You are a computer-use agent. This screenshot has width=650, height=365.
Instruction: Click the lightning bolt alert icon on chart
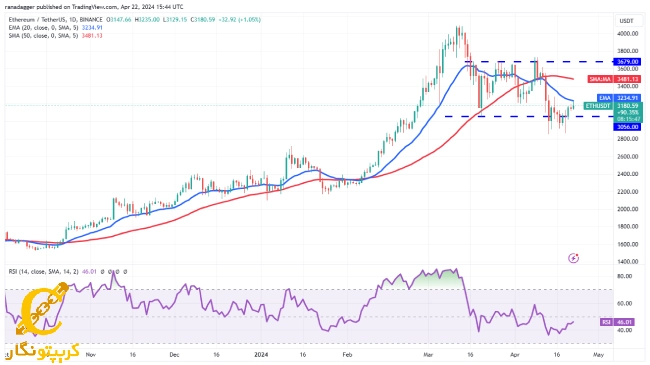pyautogui.click(x=573, y=258)
